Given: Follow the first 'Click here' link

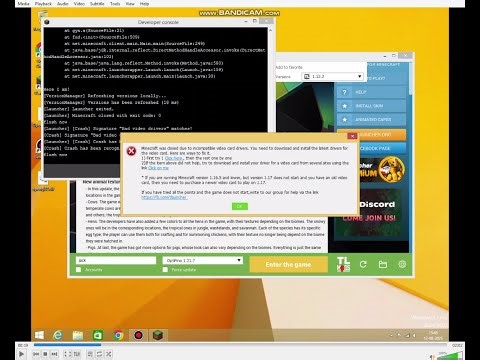Looking at the screenshot, I should (173, 158).
